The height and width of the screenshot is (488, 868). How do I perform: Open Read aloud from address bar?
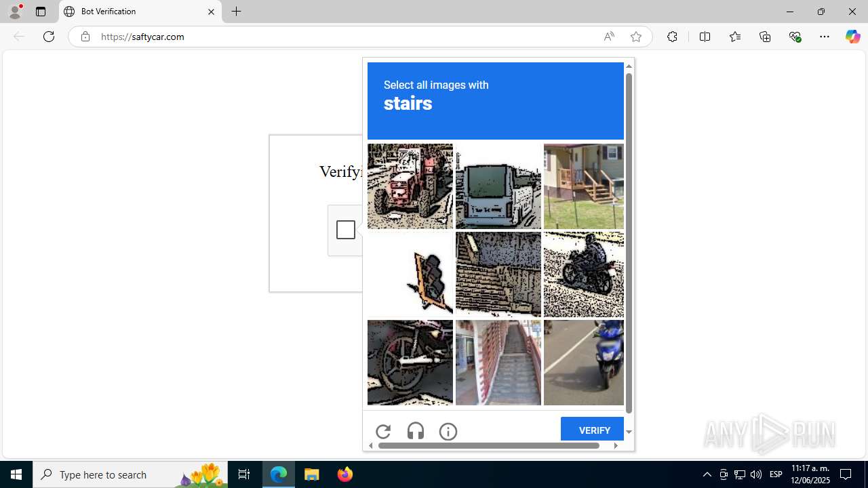609,37
